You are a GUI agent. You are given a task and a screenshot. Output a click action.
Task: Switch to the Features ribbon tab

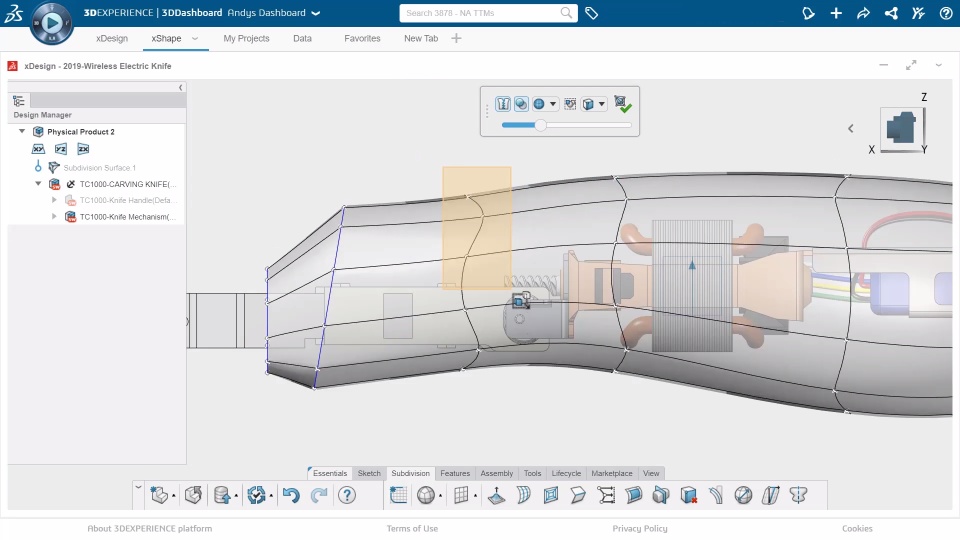click(x=455, y=473)
